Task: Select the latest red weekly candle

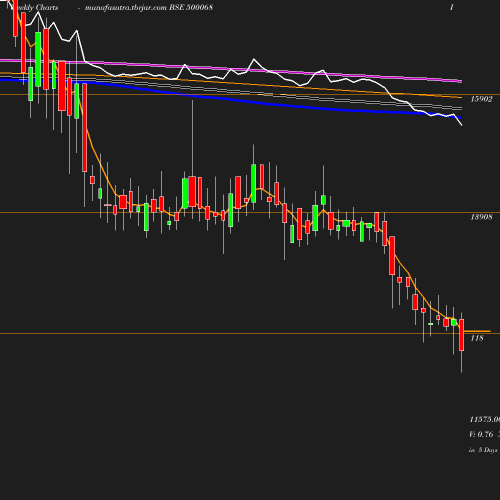Action: click(462, 335)
